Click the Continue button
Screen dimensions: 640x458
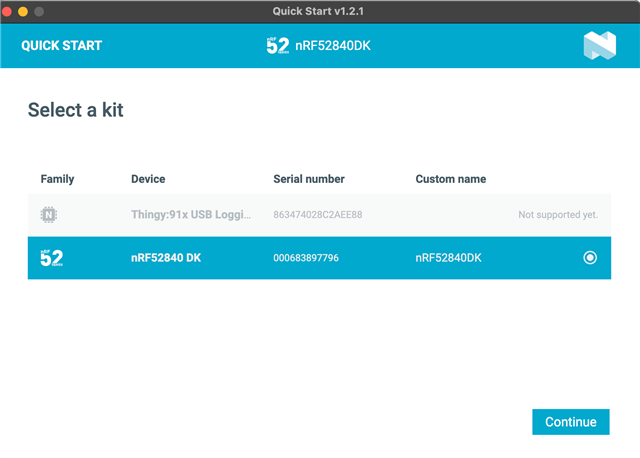[571, 422]
